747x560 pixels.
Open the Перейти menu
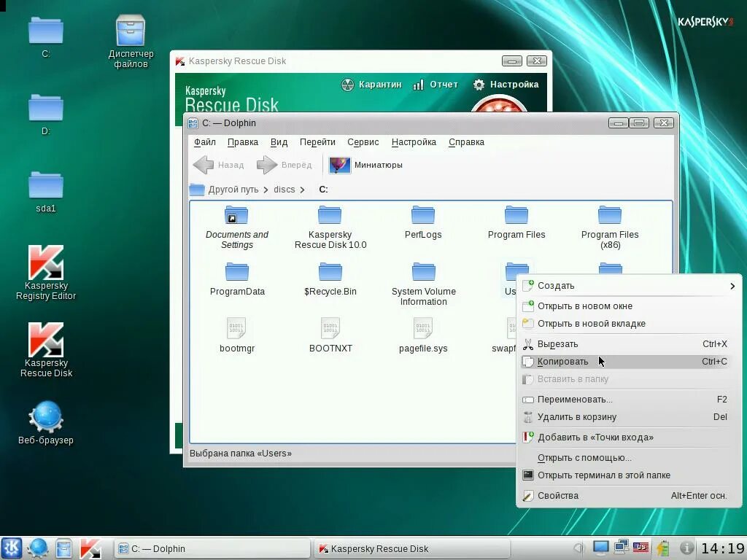[317, 142]
